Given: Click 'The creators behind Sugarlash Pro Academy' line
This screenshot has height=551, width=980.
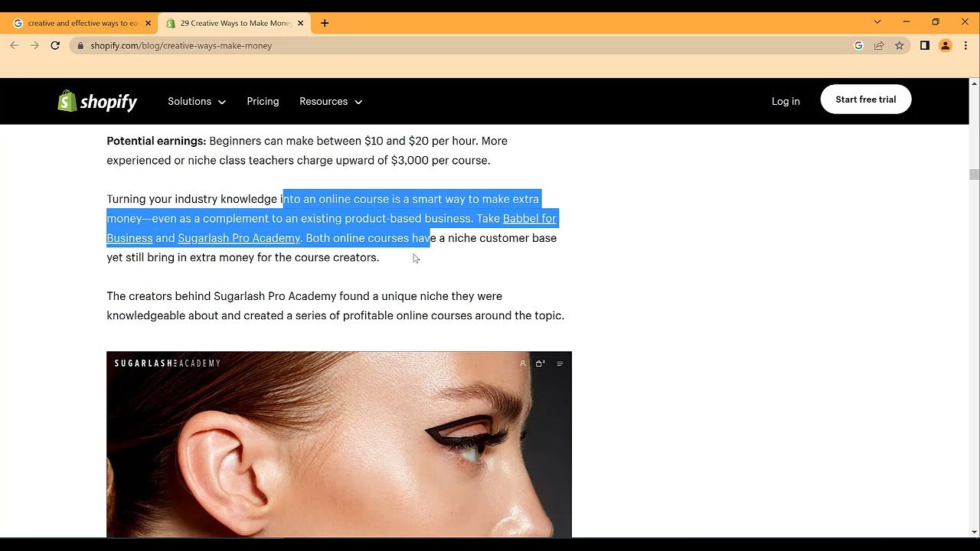Looking at the screenshot, I should click(304, 296).
